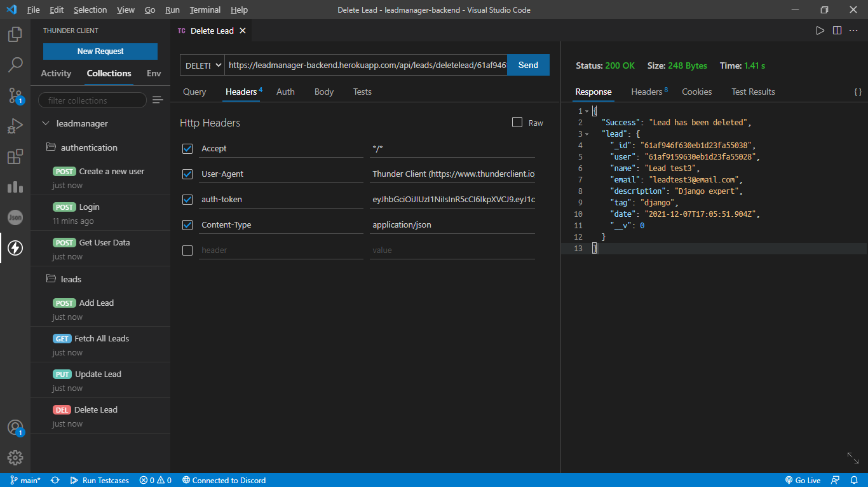The image size is (868, 487).
Task: Enable the Raw headers checkbox
Action: pos(517,122)
